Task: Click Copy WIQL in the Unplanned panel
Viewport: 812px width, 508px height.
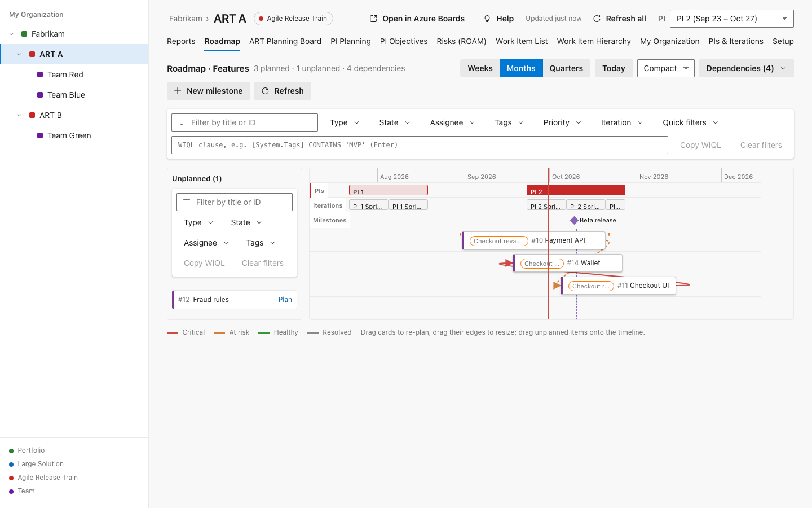Action: tap(204, 263)
